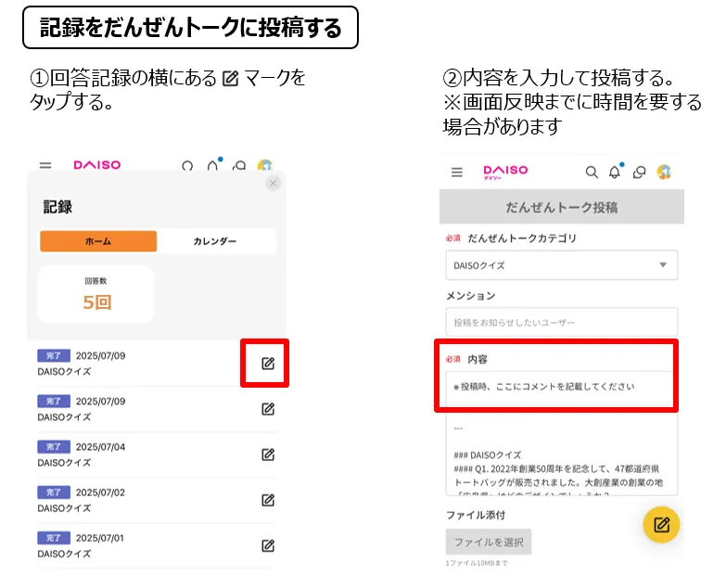The height and width of the screenshot is (588, 726).
Task: Select the 2025/07/01 DAISOクイズ record row
Action: [x=157, y=545]
